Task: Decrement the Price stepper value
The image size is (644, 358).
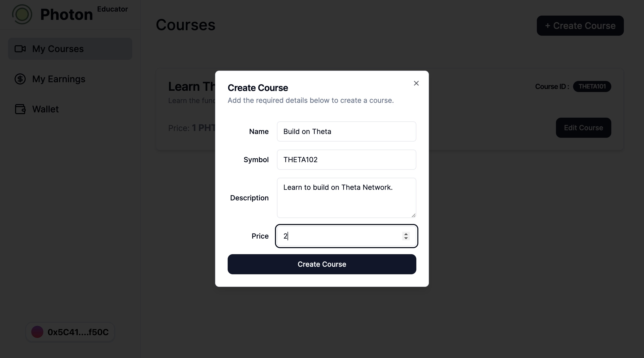Action: click(405, 238)
